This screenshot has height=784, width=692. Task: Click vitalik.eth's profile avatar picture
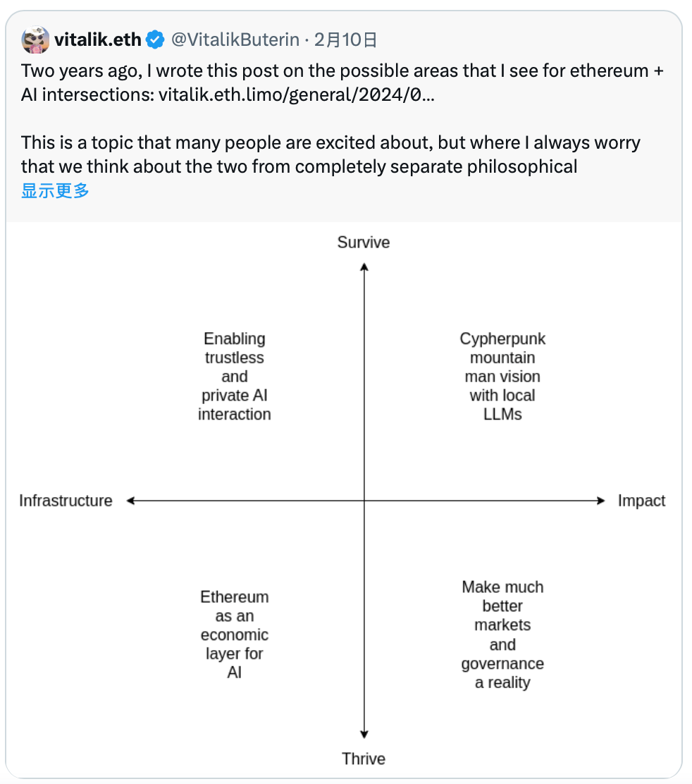click(35, 39)
